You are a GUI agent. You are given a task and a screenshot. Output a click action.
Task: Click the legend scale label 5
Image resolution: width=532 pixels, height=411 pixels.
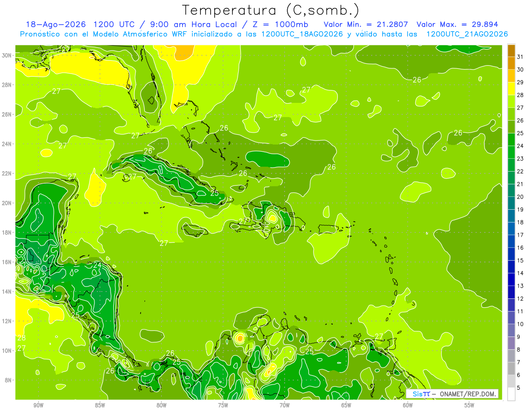pos(519,388)
